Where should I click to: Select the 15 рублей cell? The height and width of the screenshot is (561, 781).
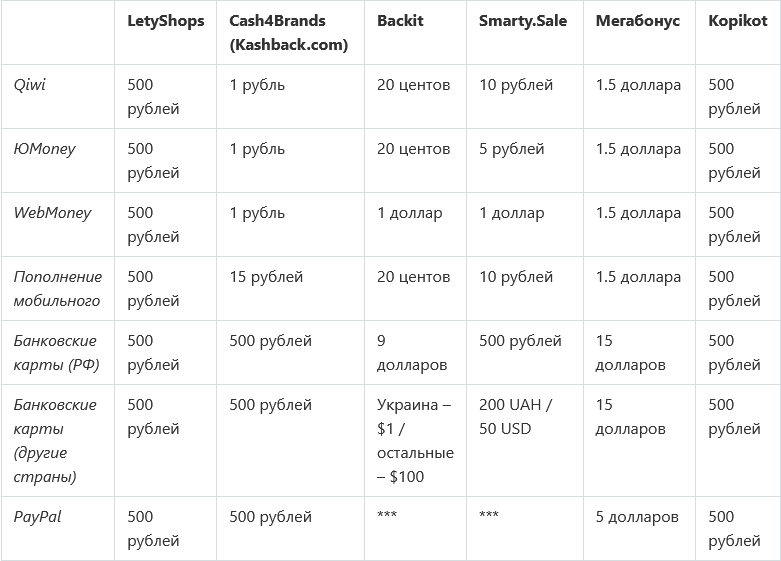[266, 277]
